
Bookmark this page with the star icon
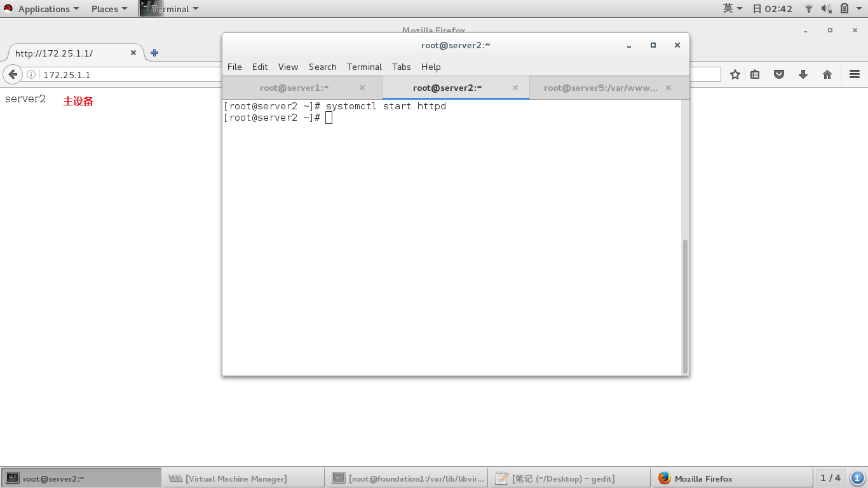click(x=735, y=74)
